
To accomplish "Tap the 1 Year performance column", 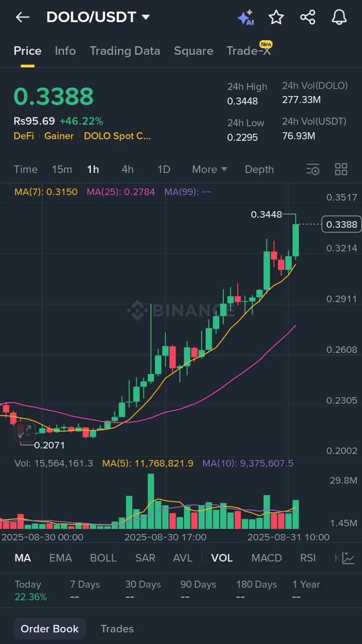I will coord(306,591).
